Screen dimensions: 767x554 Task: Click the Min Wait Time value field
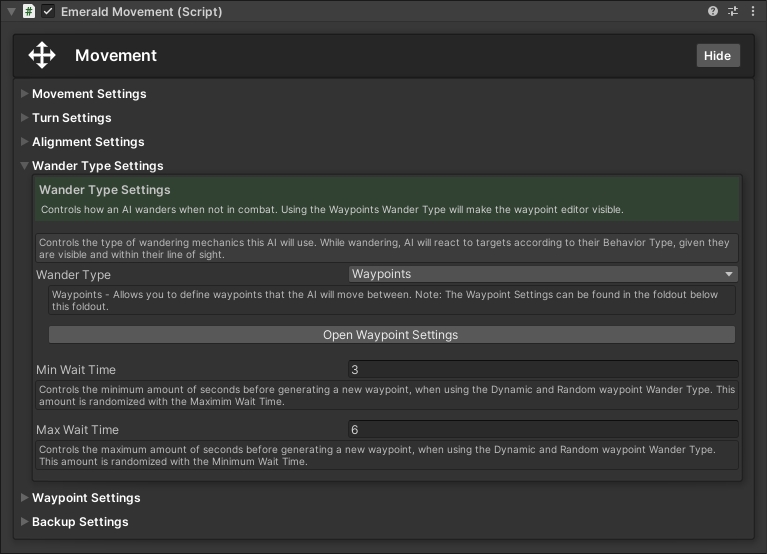[x=542, y=369]
